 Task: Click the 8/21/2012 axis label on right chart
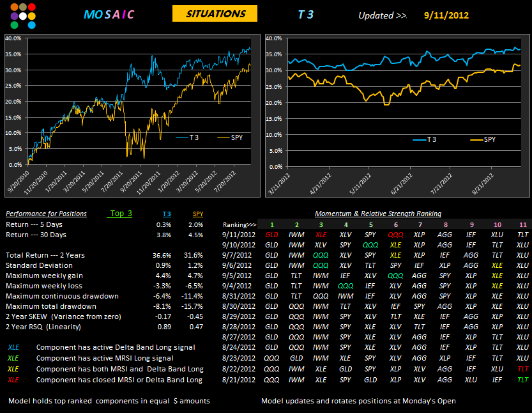tap(482, 183)
